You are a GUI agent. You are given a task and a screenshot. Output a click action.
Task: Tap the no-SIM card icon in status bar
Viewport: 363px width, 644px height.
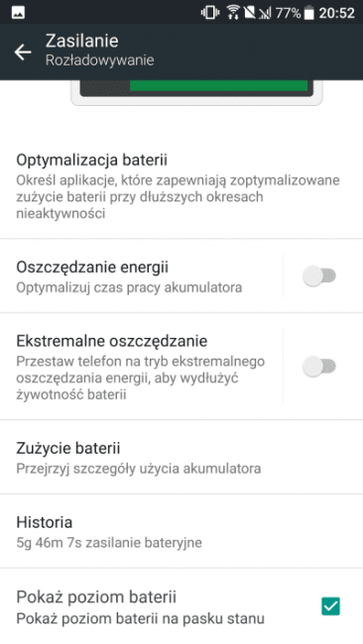coord(250,13)
